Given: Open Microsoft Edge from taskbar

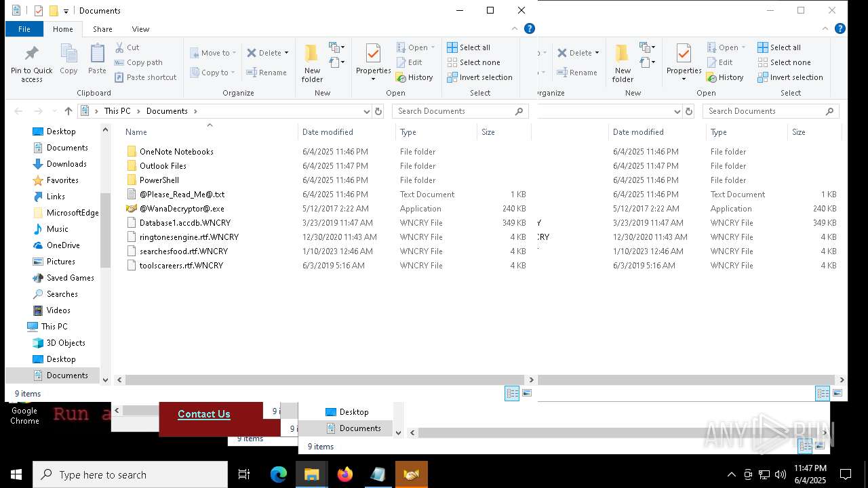Looking at the screenshot, I should click(279, 474).
